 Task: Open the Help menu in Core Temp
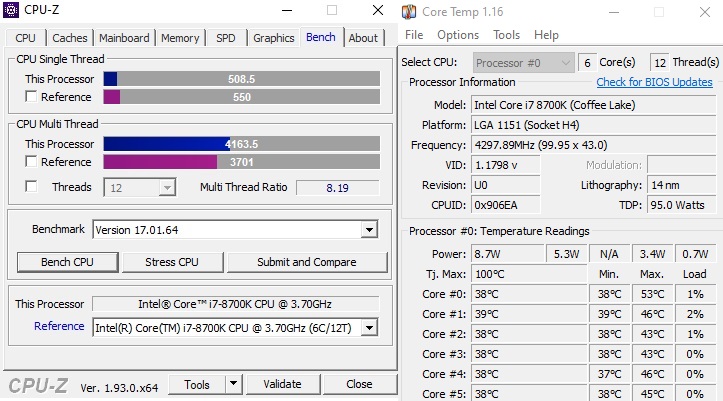point(546,35)
